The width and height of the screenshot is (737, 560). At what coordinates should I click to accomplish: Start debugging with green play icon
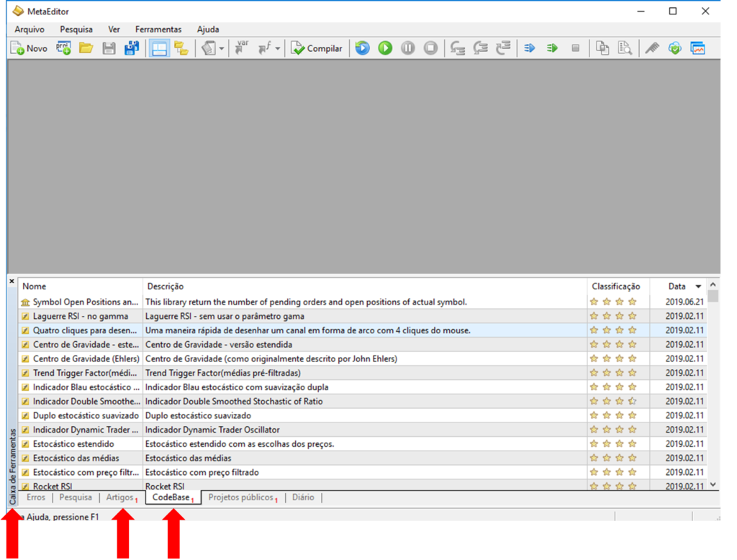[386, 48]
